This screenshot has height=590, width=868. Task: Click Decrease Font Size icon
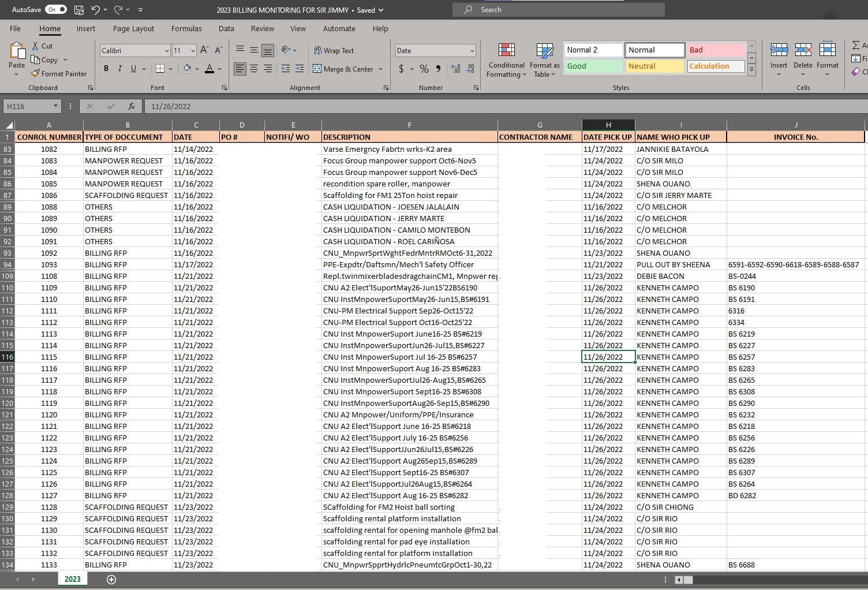(x=219, y=50)
